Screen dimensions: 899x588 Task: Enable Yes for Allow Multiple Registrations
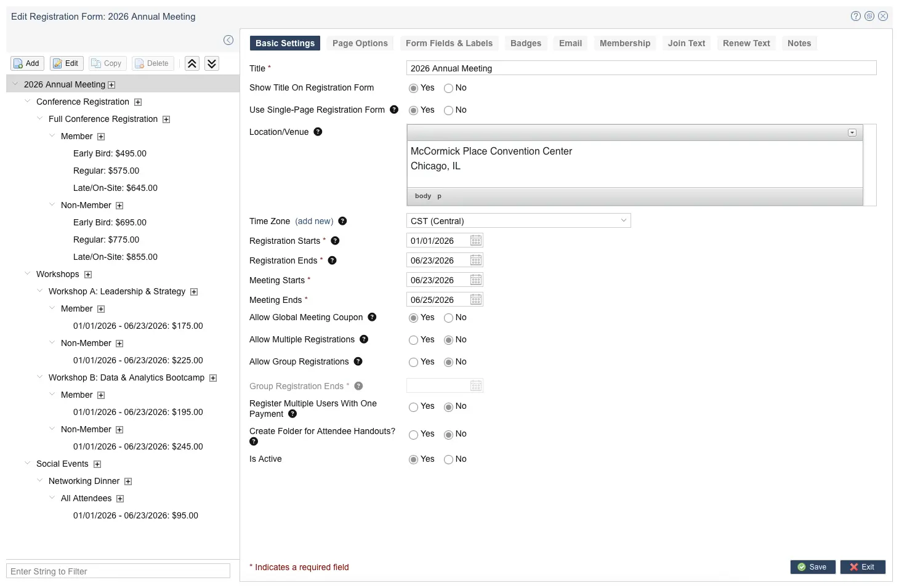tap(413, 339)
